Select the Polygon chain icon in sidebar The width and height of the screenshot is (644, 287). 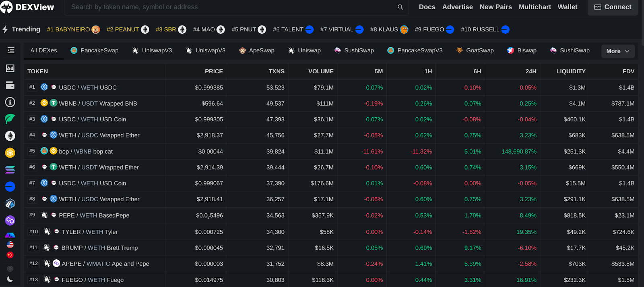[x=10, y=220]
